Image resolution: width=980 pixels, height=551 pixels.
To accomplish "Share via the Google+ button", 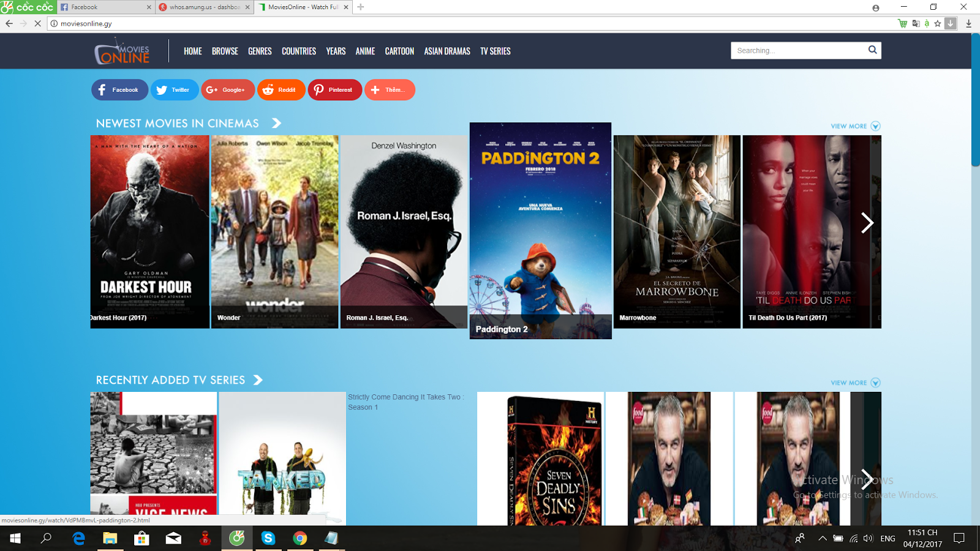I will [x=228, y=90].
